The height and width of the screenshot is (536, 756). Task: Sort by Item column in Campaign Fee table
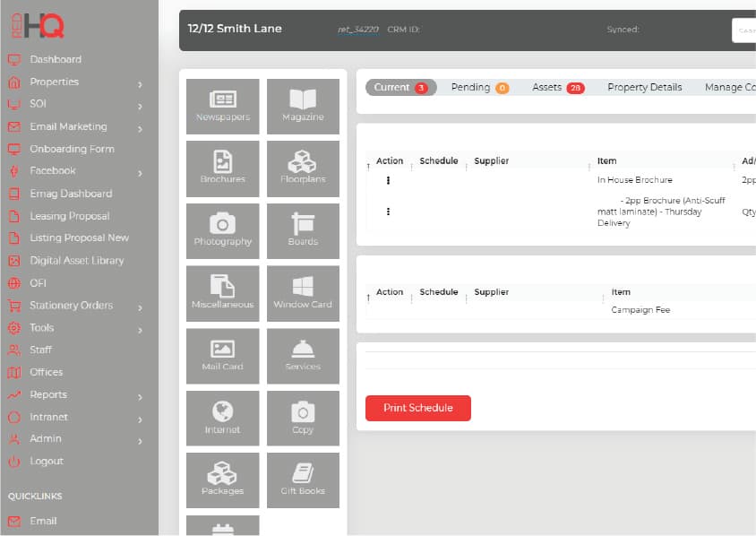(x=621, y=292)
